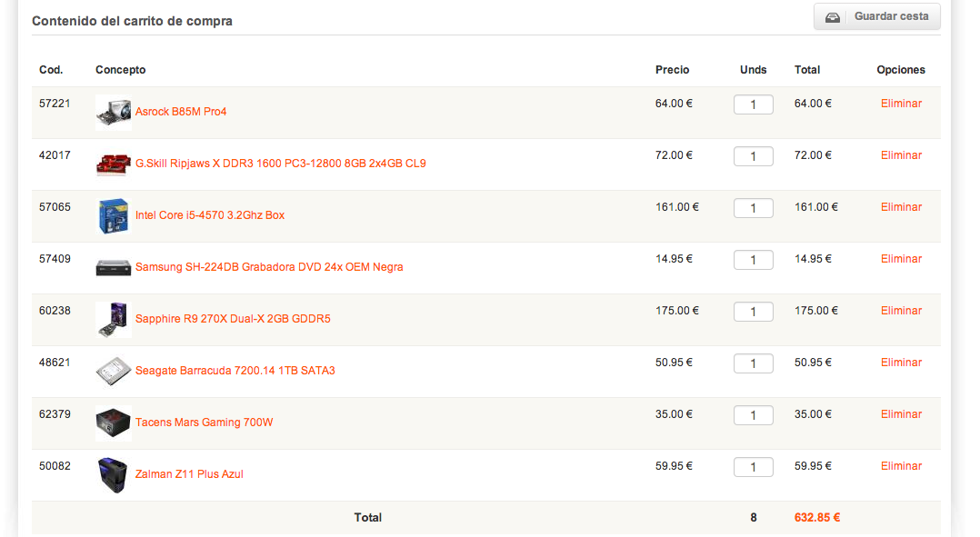Click the Samsung DVD burner product image
This screenshot has width=980, height=537.
point(113,267)
